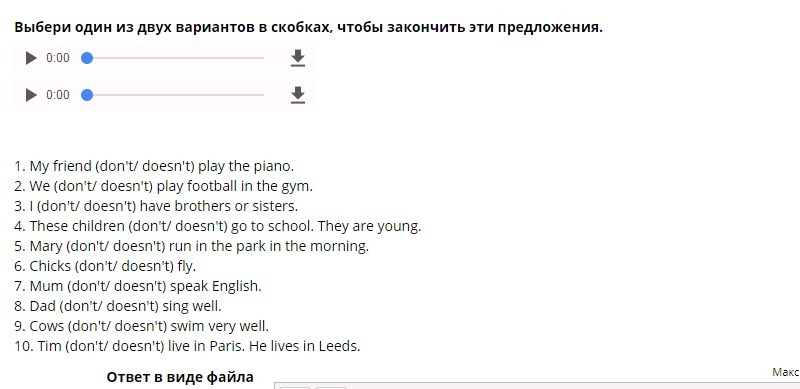The image size is (800, 389).
Task: Play the second audio clip
Action: click(x=31, y=95)
